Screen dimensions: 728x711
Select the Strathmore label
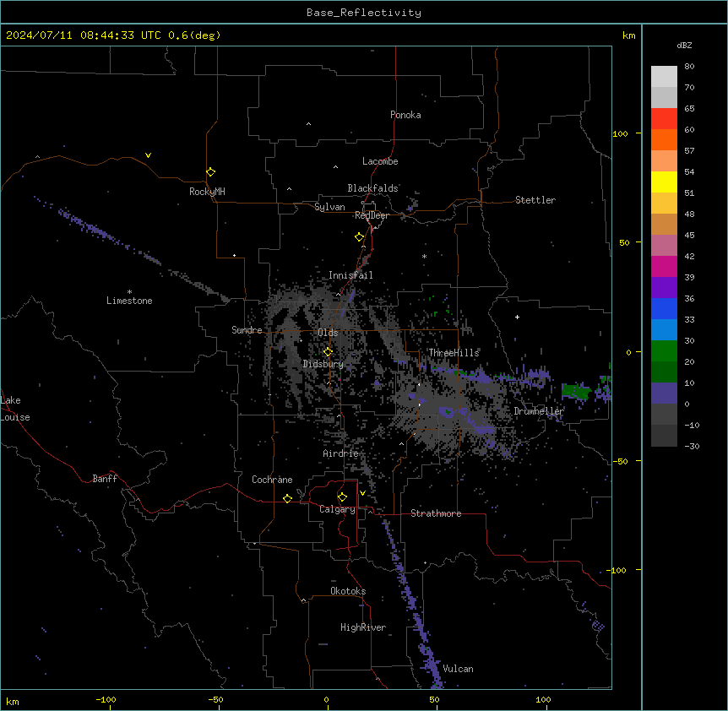point(436,513)
